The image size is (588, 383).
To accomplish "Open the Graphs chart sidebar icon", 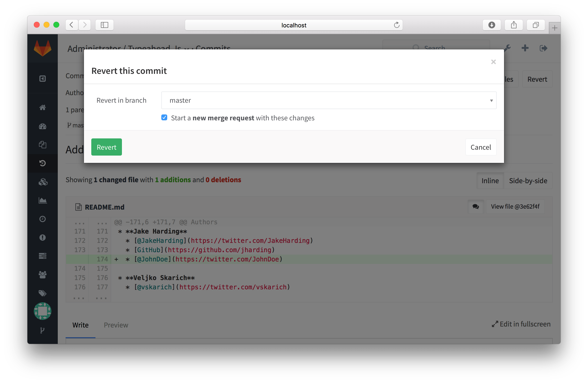I will pyautogui.click(x=43, y=200).
